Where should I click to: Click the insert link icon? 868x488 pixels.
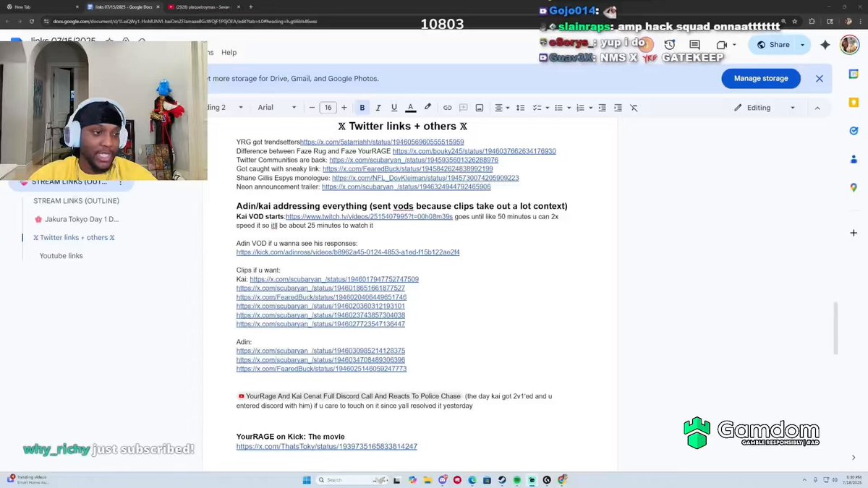(x=447, y=108)
